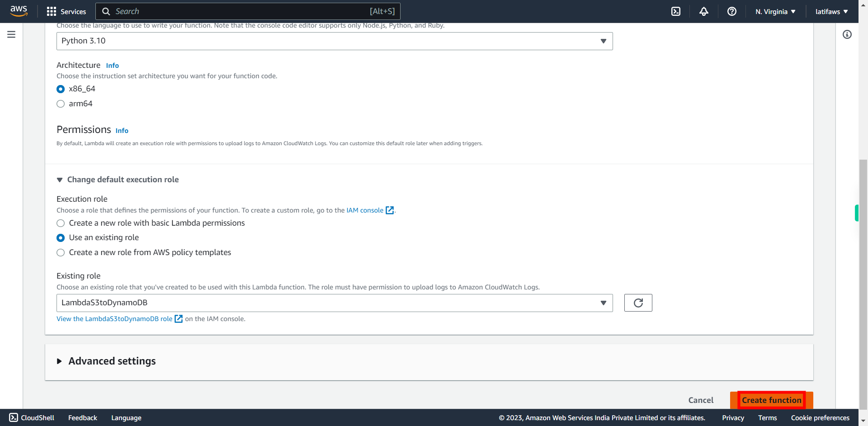The height and width of the screenshot is (426, 868).
Task: Select the arm64 architecture
Action: tap(61, 104)
